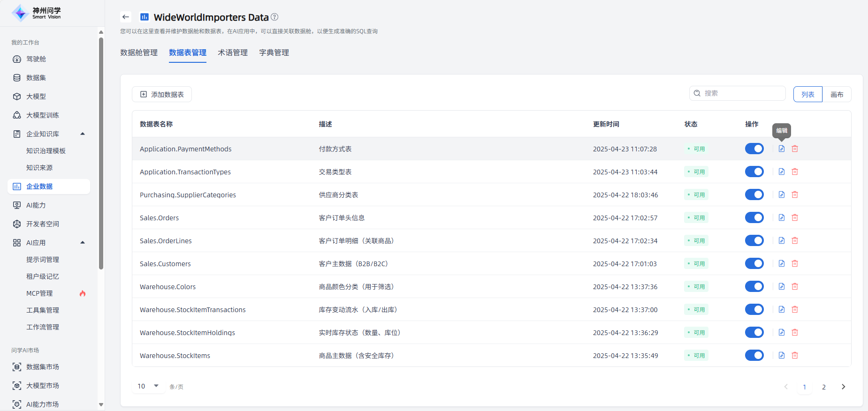Click the 神州问学 Smart Vision logo
This screenshot has width=868, height=411.
click(37, 13)
